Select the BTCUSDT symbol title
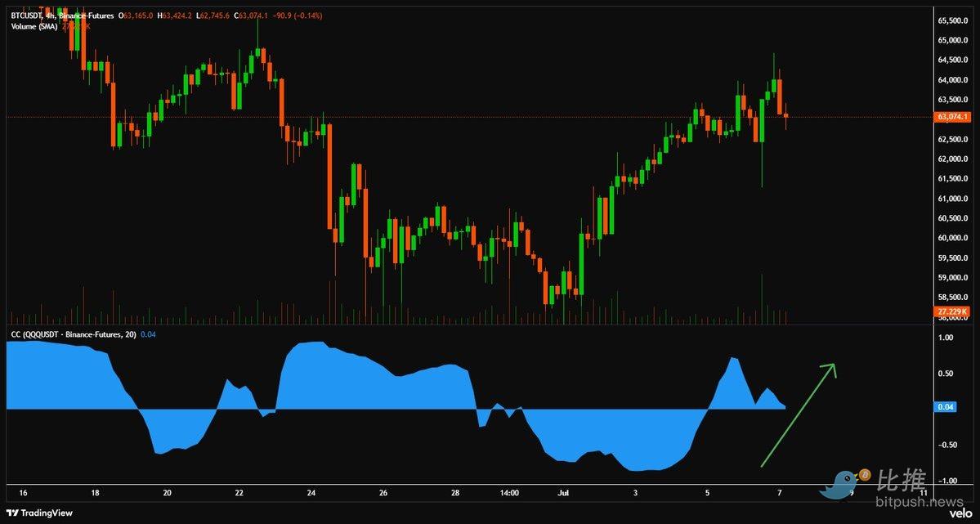This screenshot has width=980, height=524. (x=26, y=16)
